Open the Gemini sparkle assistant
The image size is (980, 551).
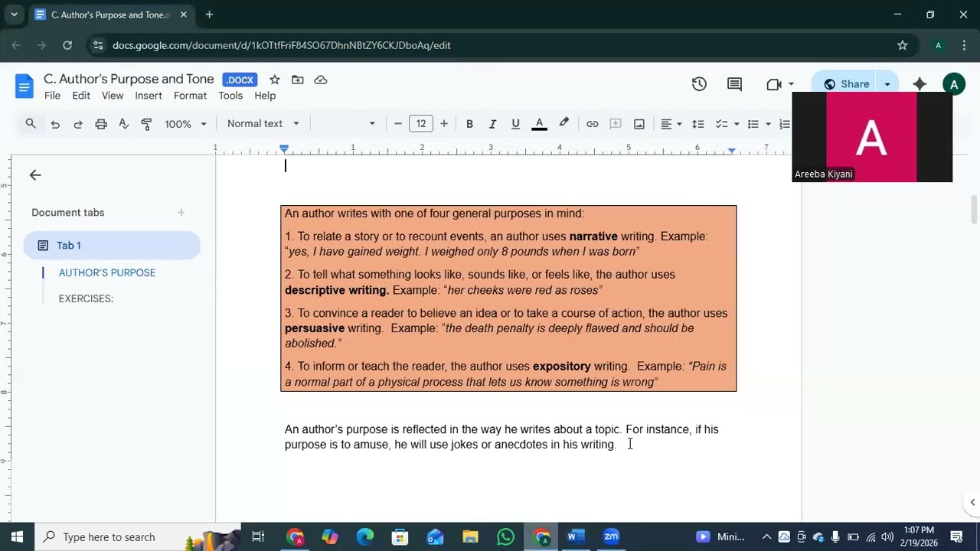pos(920,84)
